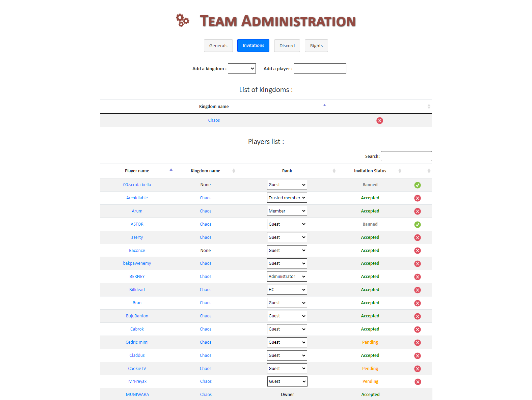
Task: Remove player Billdead red X icon
Action: click(418, 290)
